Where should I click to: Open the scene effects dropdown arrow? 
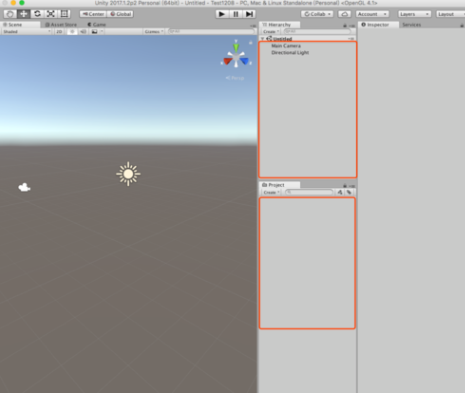tap(102, 32)
